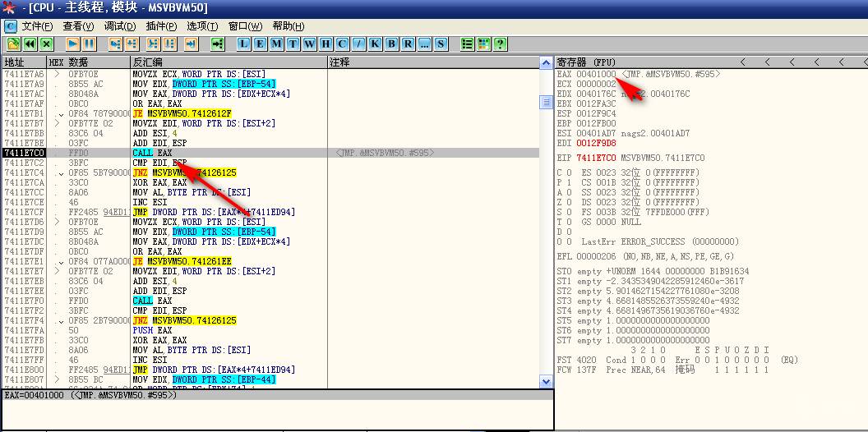Click the Close program (X) icon

pos(47,44)
